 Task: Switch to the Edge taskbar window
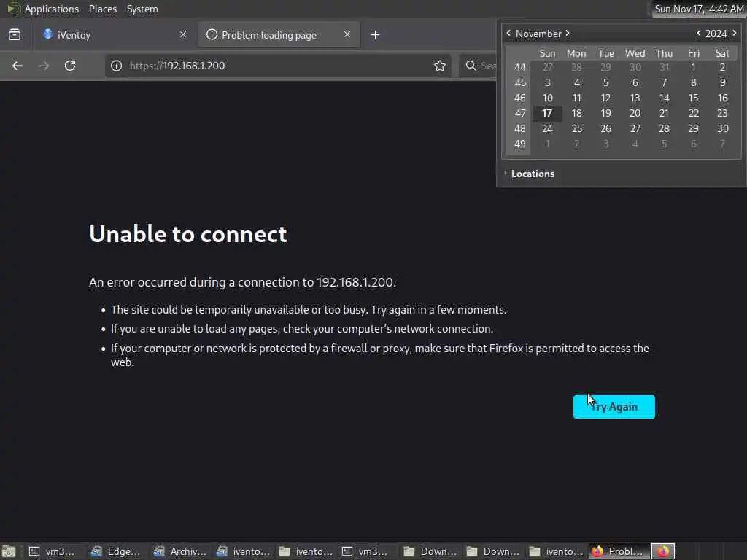(117, 551)
